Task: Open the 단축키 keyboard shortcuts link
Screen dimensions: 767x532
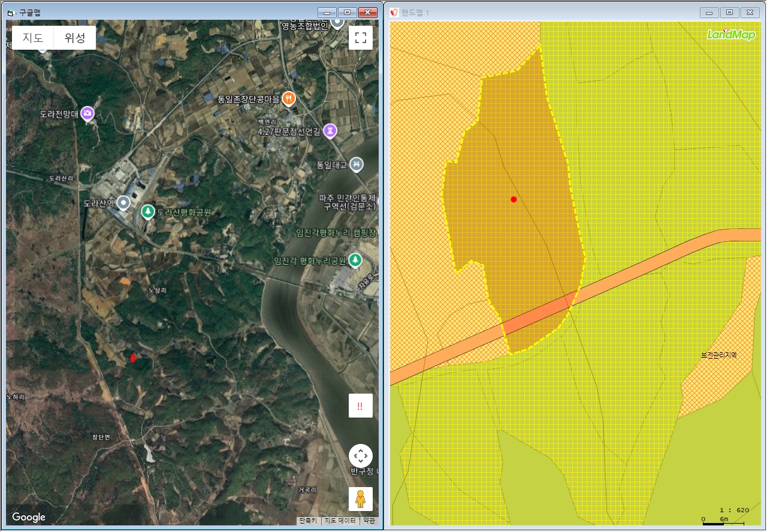Action: pyautogui.click(x=308, y=521)
